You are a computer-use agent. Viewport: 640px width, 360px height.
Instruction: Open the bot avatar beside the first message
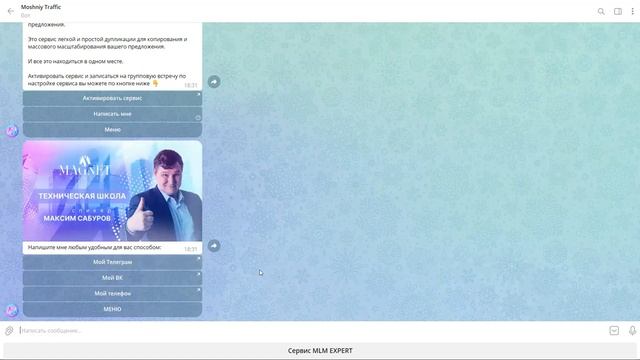(x=12, y=131)
